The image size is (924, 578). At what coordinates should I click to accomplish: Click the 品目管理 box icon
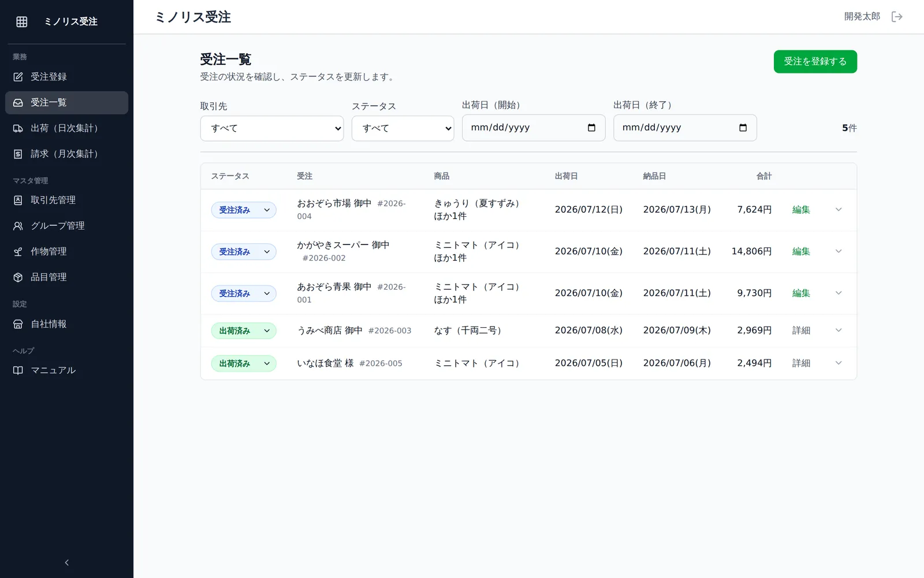(18, 277)
